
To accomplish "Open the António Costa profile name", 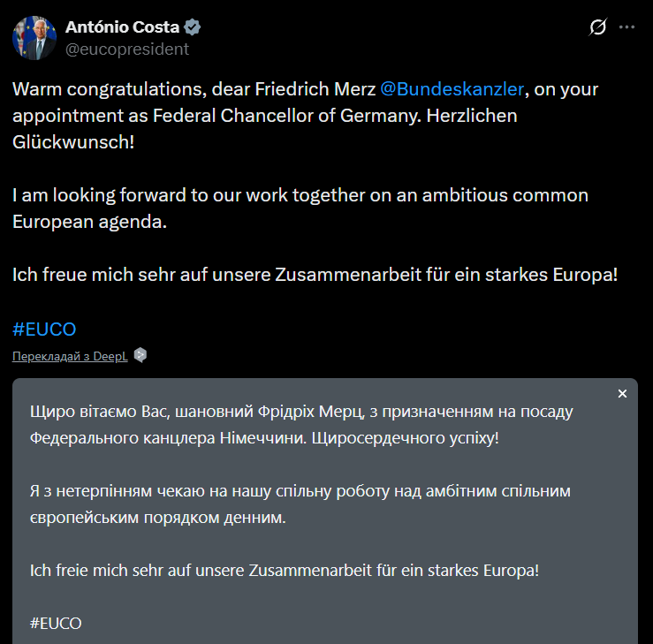I will coord(121,27).
